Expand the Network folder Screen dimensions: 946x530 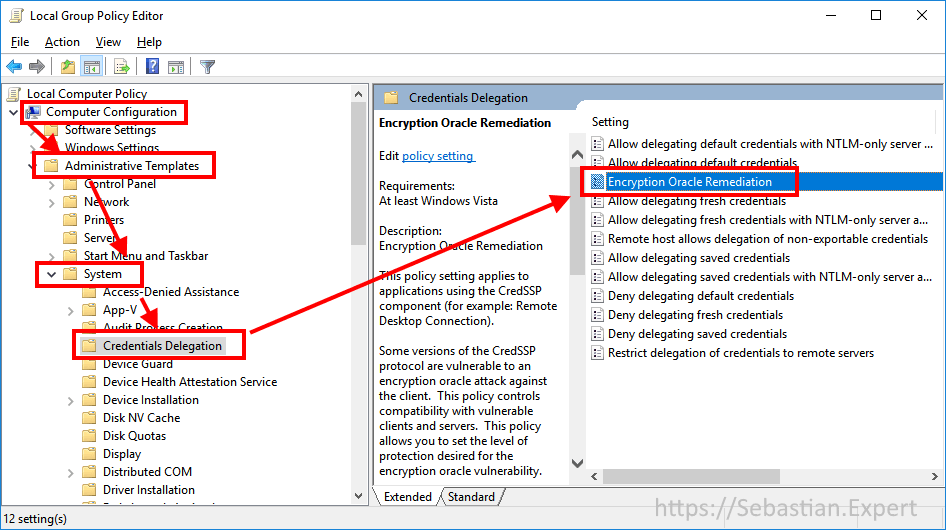(51, 203)
